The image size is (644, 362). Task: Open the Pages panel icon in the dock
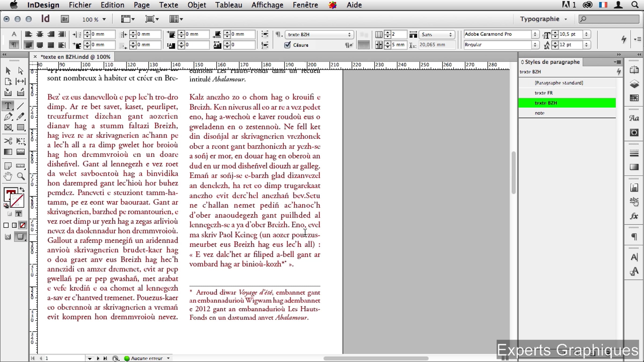click(x=634, y=70)
